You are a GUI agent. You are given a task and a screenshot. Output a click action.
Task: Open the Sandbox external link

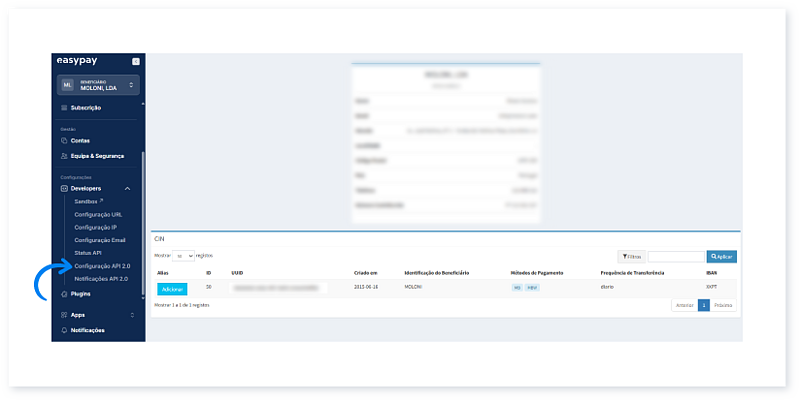88,201
